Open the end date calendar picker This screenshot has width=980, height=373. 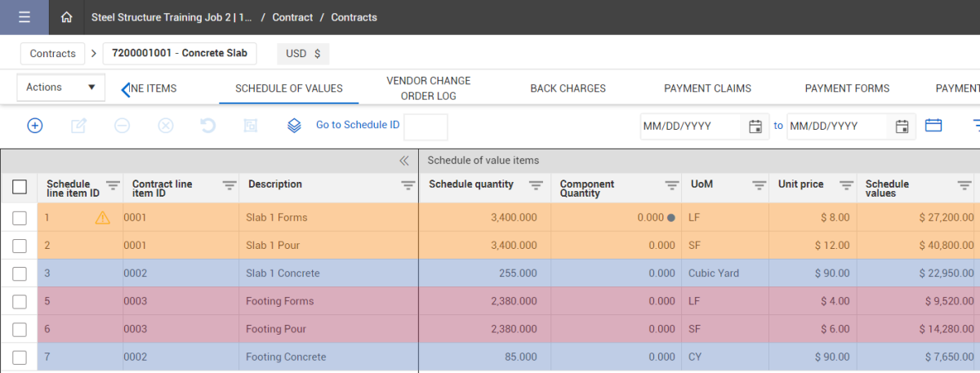902,127
